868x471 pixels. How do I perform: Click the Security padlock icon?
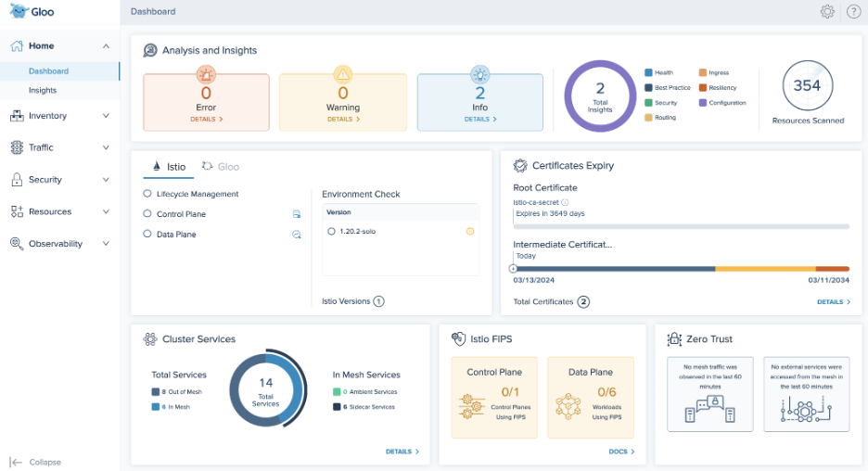tap(17, 179)
